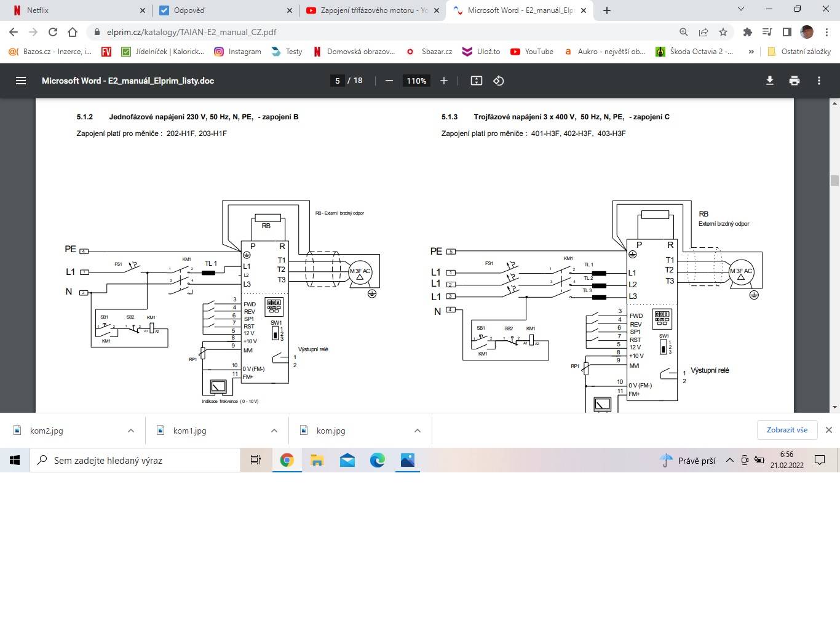Reload the current page
The height and width of the screenshot is (620, 840).
coord(53,32)
